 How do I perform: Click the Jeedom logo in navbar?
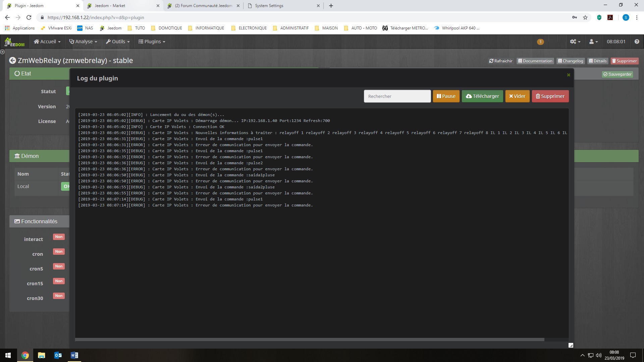pyautogui.click(x=14, y=42)
